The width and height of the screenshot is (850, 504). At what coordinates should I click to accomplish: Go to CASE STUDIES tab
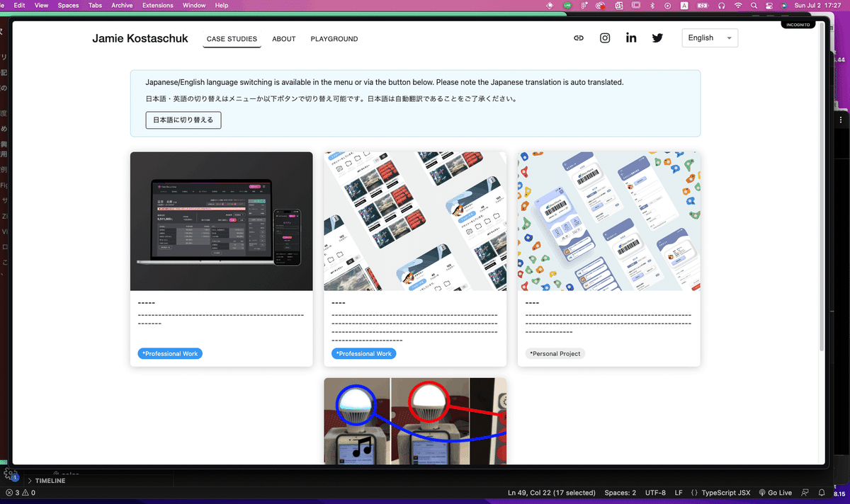[232, 39]
